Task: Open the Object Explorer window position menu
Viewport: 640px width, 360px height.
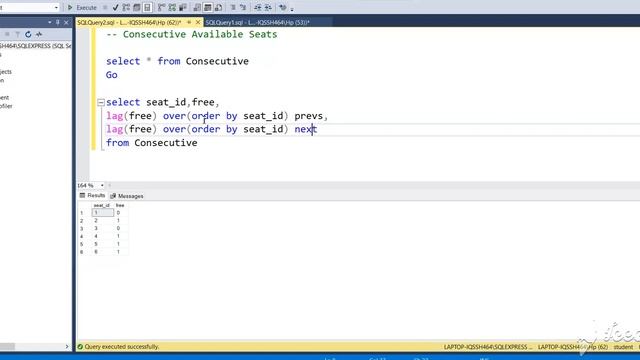Action: pyautogui.click(x=49, y=22)
